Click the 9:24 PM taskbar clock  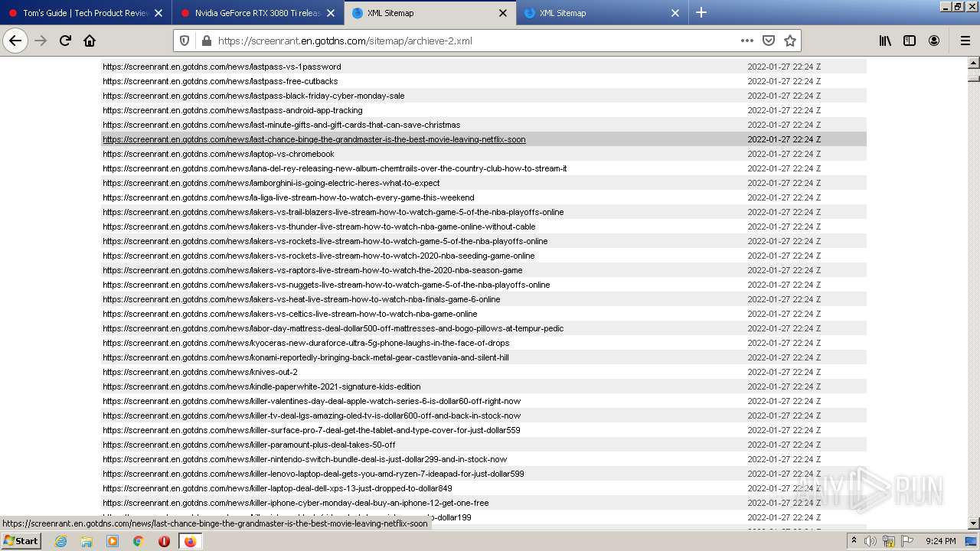[x=940, y=541]
